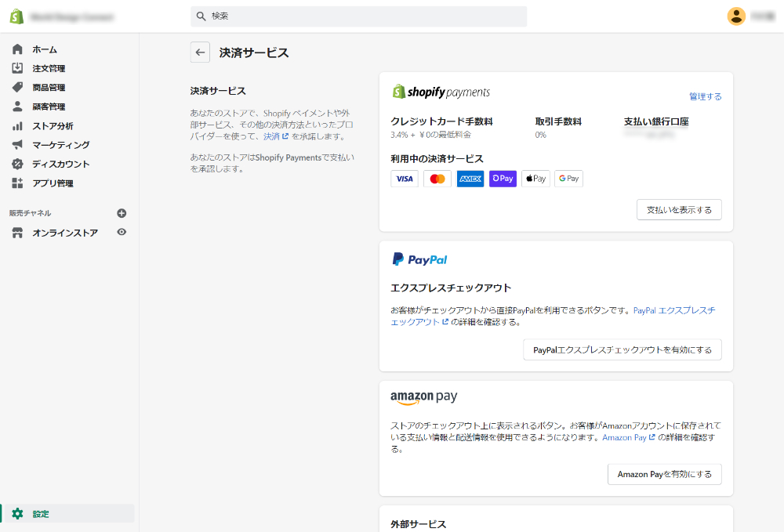Click the Shop Pay icon

[503, 179]
